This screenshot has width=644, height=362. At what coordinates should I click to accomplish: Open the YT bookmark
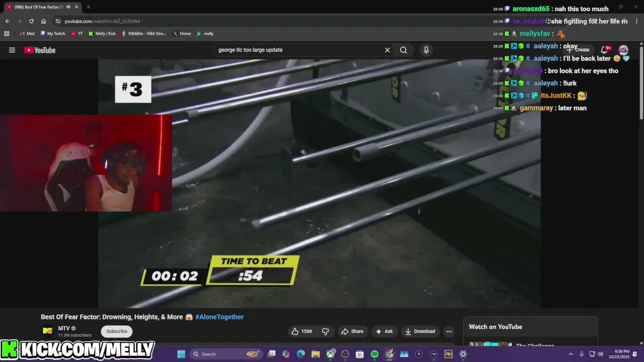point(77,34)
